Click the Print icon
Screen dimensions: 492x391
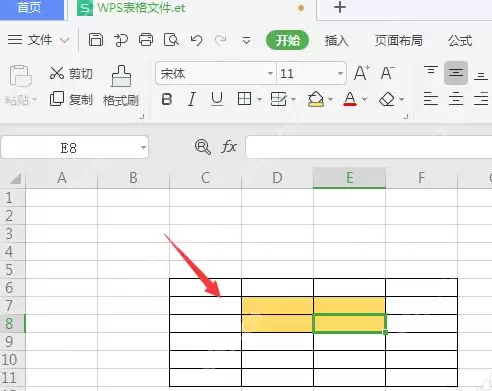pos(146,40)
